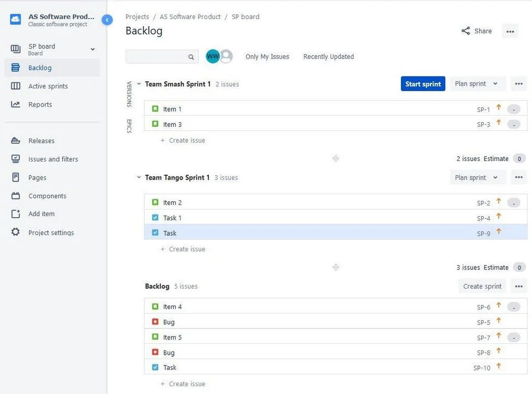Open Issues and filters
Image resolution: width=532 pixels, height=394 pixels.
click(x=53, y=159)
